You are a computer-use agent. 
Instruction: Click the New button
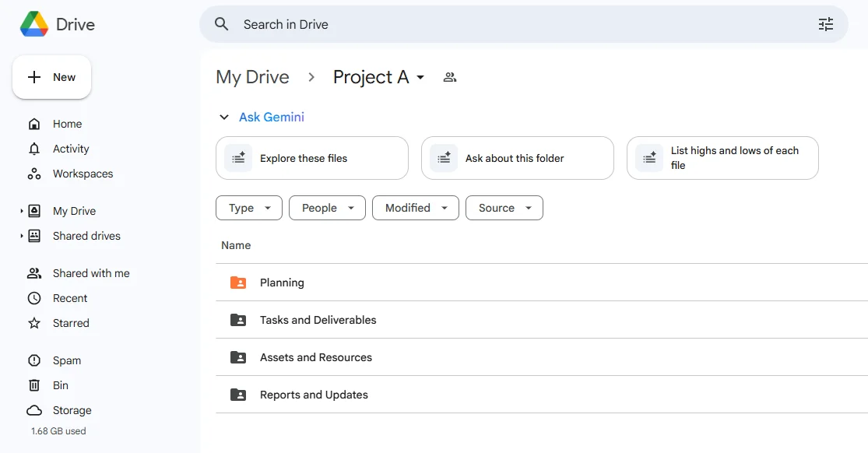tap(51, 77)
